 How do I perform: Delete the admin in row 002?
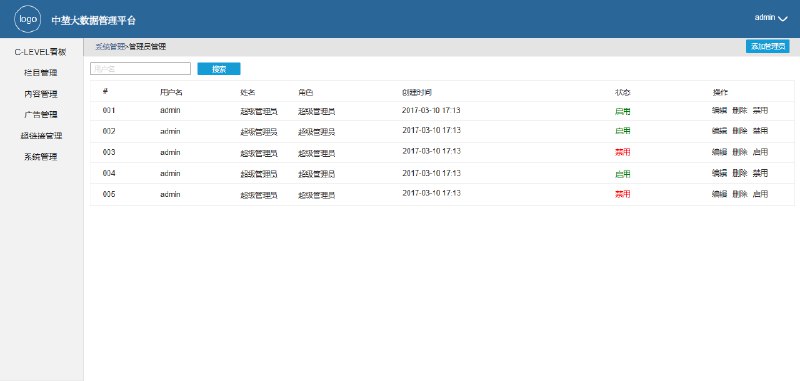click(740, 131)
